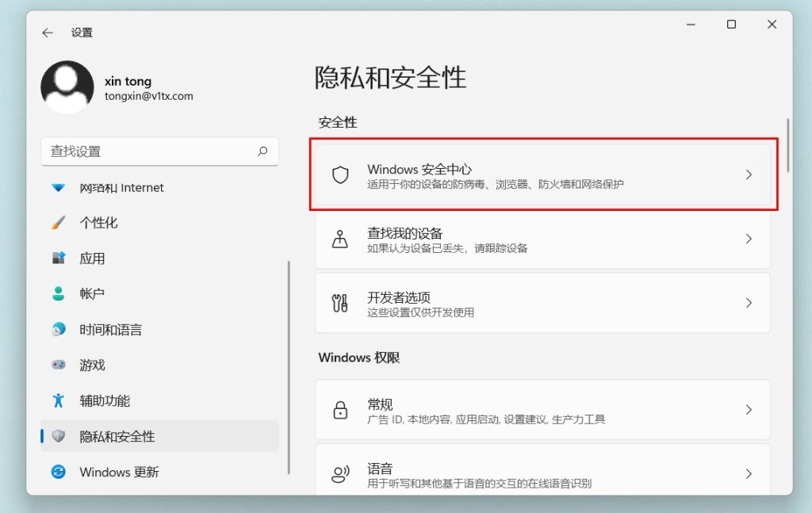Screen dimensions: 812x513
Task: Click the 常规 padlock icon
Action: click(x=340, y=410)
